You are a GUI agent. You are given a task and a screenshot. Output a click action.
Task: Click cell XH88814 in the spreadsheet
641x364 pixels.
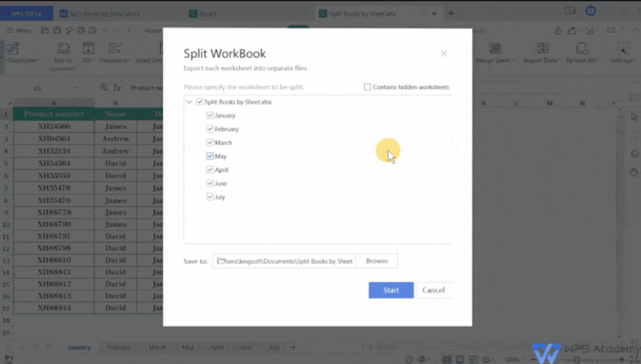54,308
